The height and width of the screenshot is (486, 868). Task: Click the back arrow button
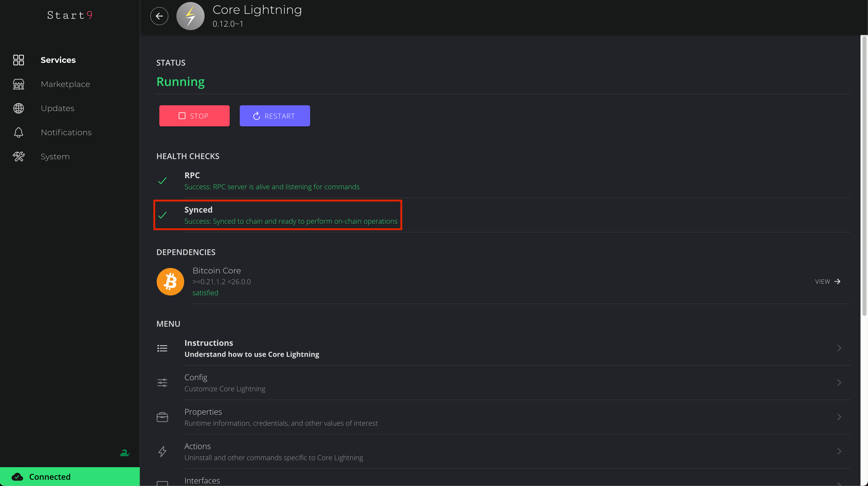[159, 16]
